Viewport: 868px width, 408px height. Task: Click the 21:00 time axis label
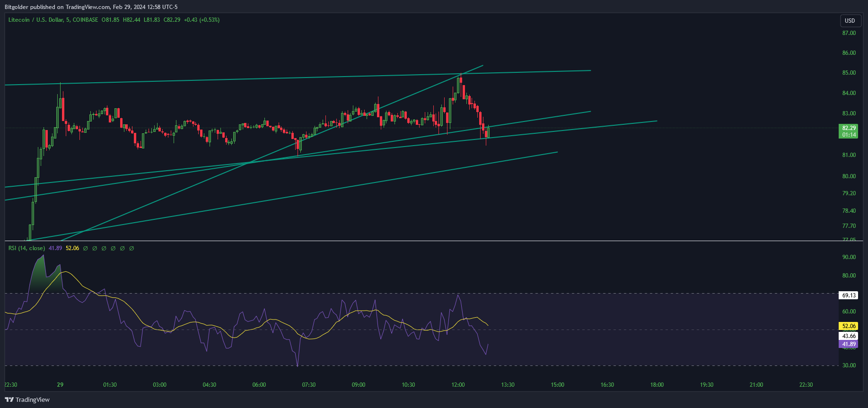756,385
